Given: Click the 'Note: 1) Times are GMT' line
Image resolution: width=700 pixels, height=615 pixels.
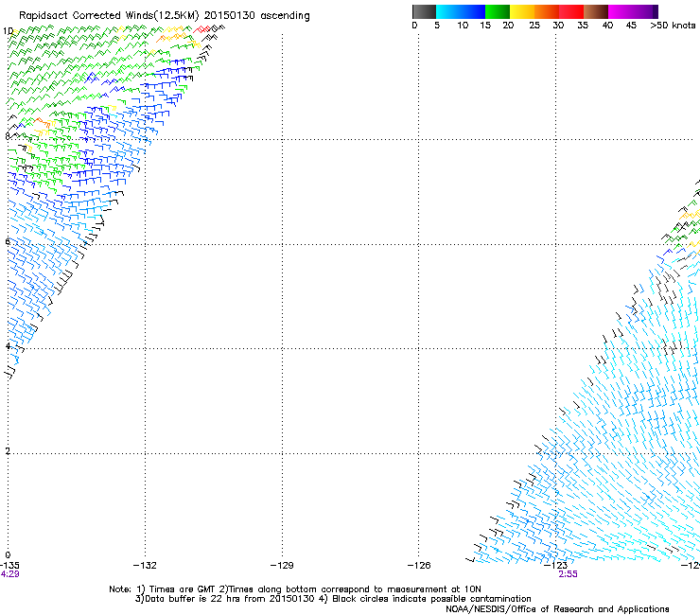Looking at the screenshot, I should (295, 589).
